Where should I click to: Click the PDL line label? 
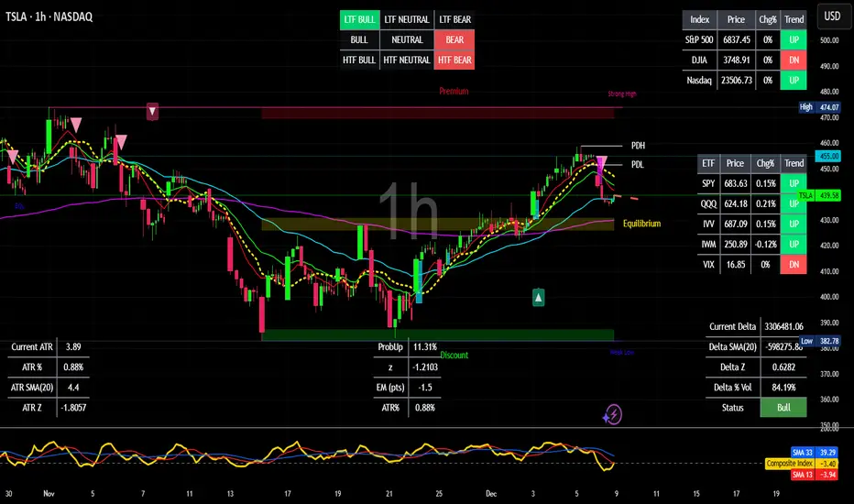tap(637, 165)
